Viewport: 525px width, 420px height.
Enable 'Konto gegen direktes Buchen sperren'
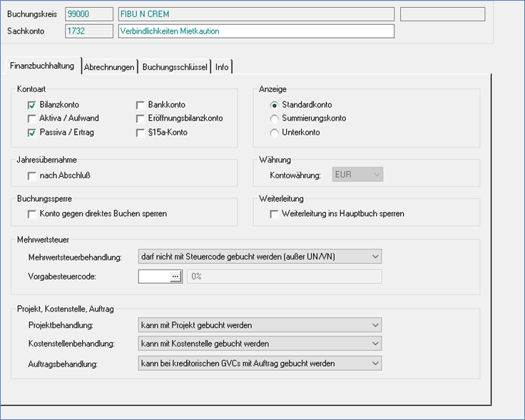point(31,214)
